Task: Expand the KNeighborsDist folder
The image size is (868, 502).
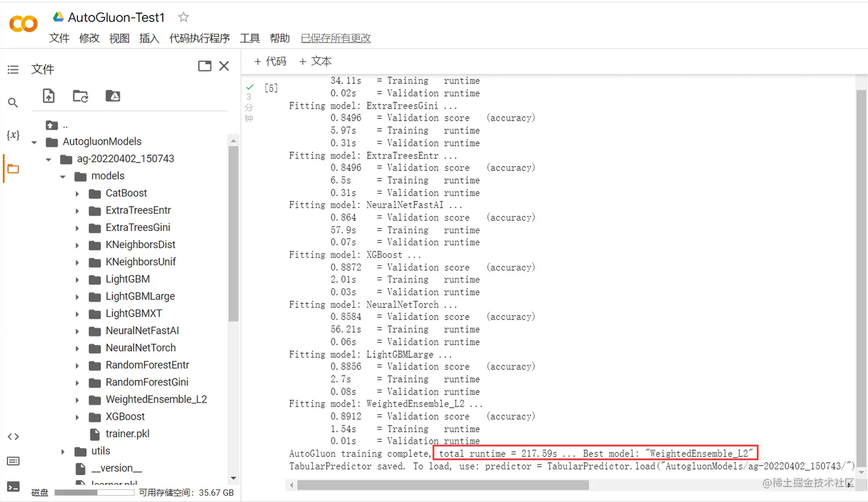Action: tap(77, 245)
